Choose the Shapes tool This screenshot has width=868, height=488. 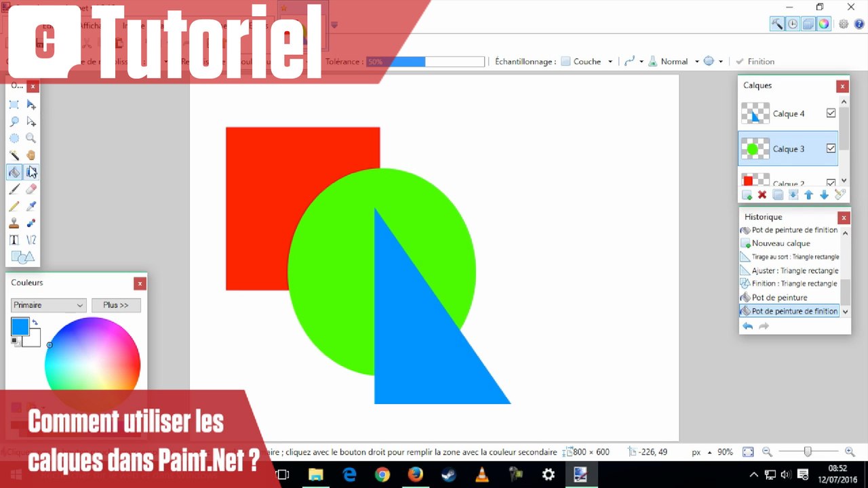coord(22,257)
